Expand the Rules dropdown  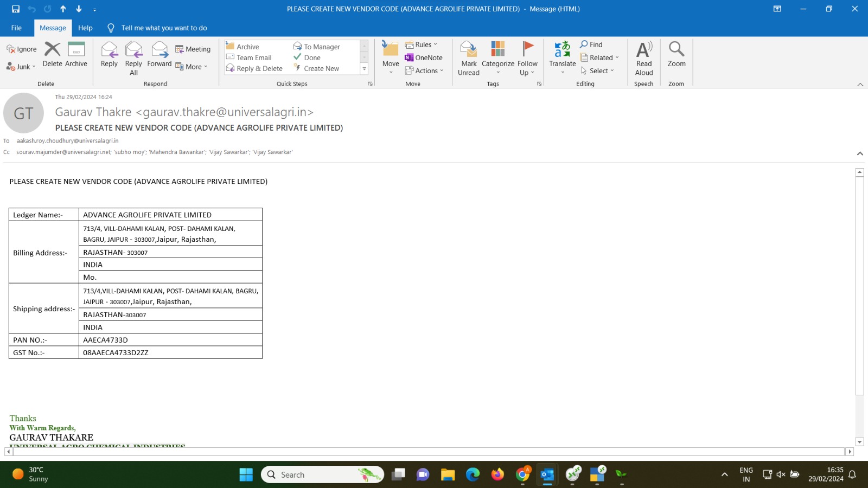pos(422,44)
